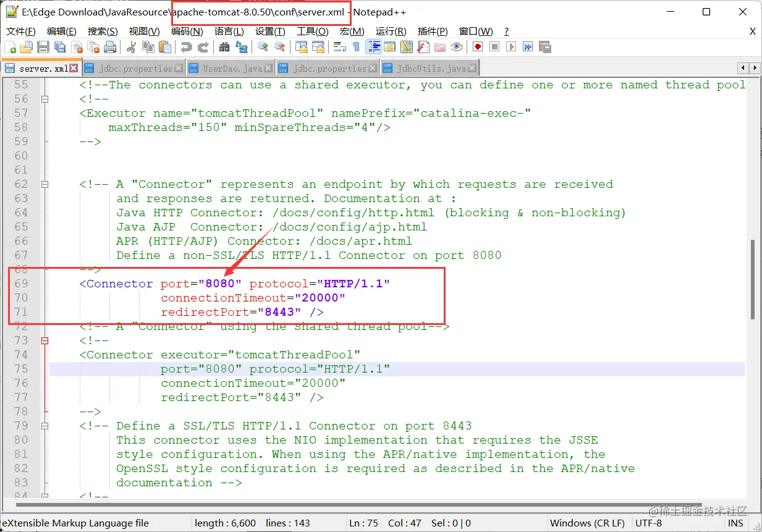Open the Function List icon
The height and width of the screenshot is (532, 762).
[423, 47]
